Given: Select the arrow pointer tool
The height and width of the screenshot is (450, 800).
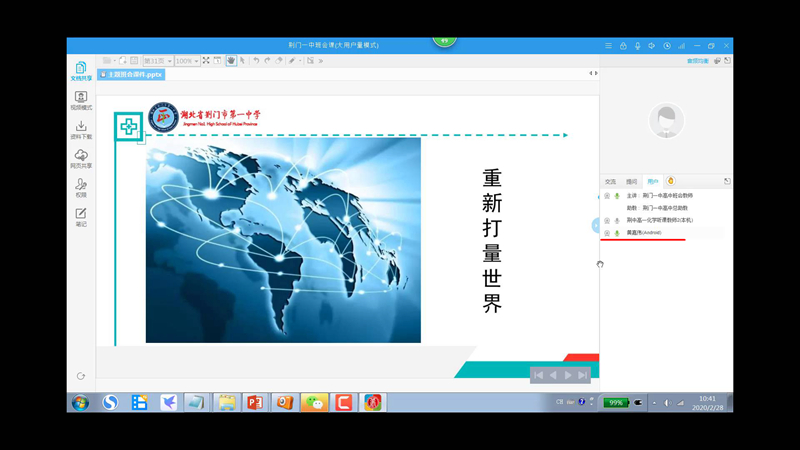Looking at the screenshot, I should pyautogui.click(x=243, y=61).
